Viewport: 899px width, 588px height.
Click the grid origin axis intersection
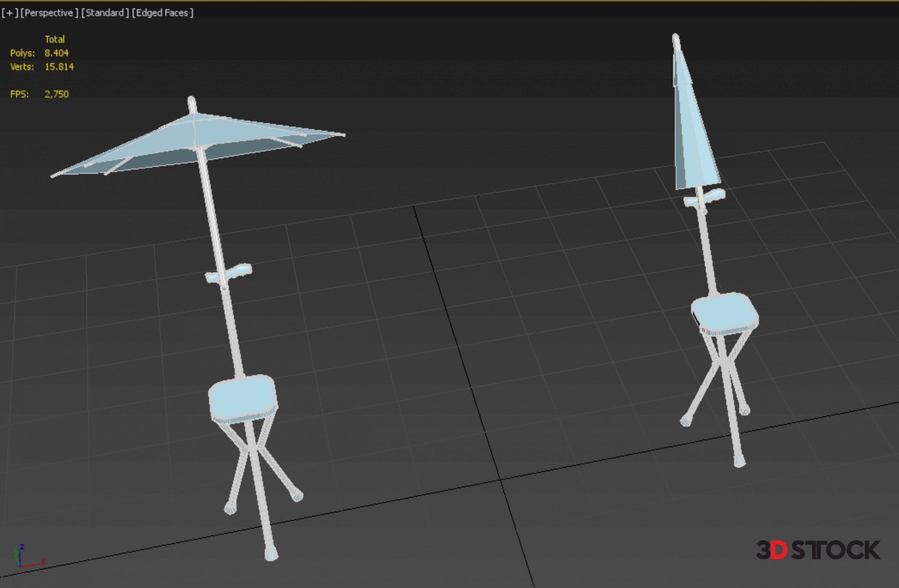coord(500,479)
